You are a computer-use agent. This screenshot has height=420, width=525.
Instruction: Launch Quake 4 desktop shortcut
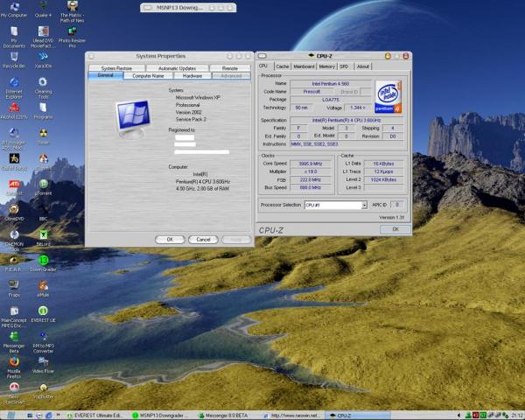point(43,7)
